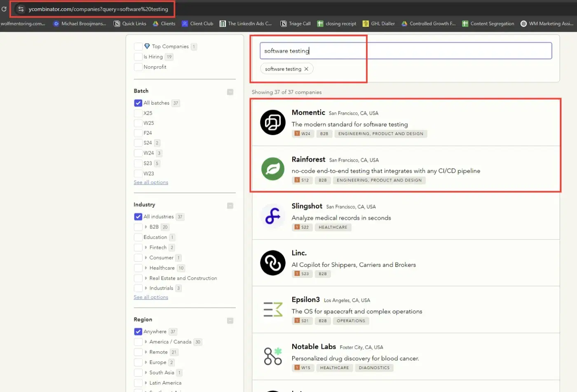Open the wolfmentoring.com bookmark
Screen dimensions: 577x392
(x=23, y=23)
